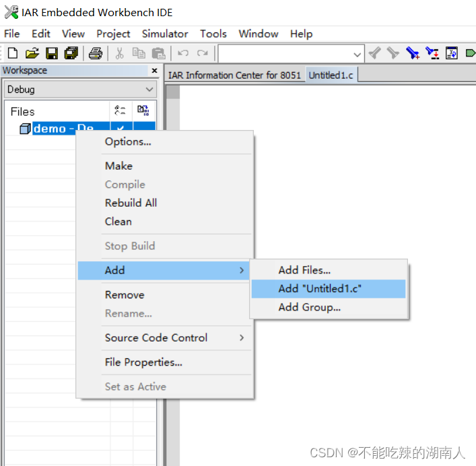Click the checkmark on the demo row

[x=121, y=129]
